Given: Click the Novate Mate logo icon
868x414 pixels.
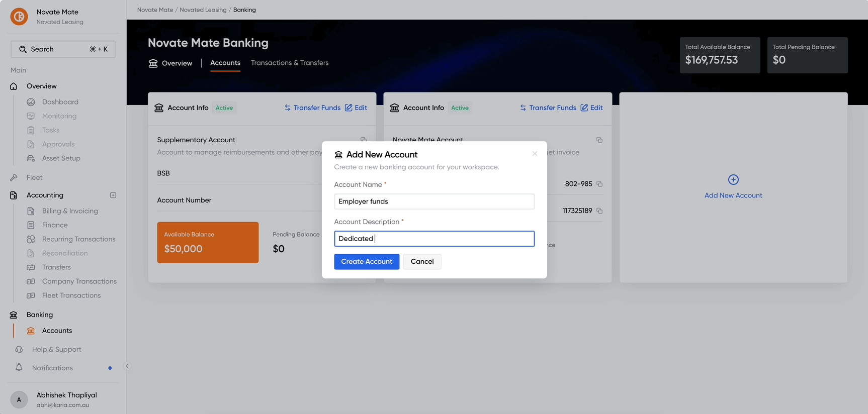Looking at the screenshot, I should click(x=19, y=17).
